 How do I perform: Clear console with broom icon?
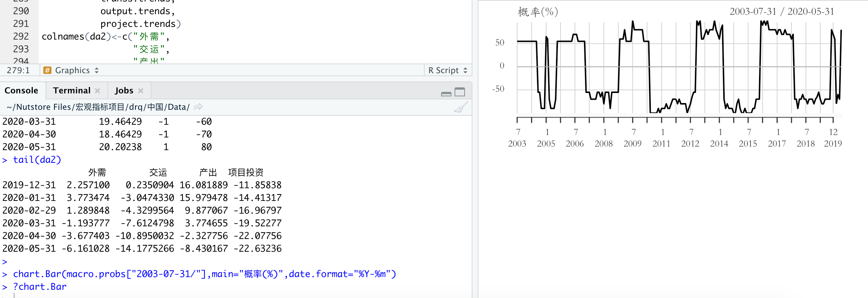click(461, 107)
